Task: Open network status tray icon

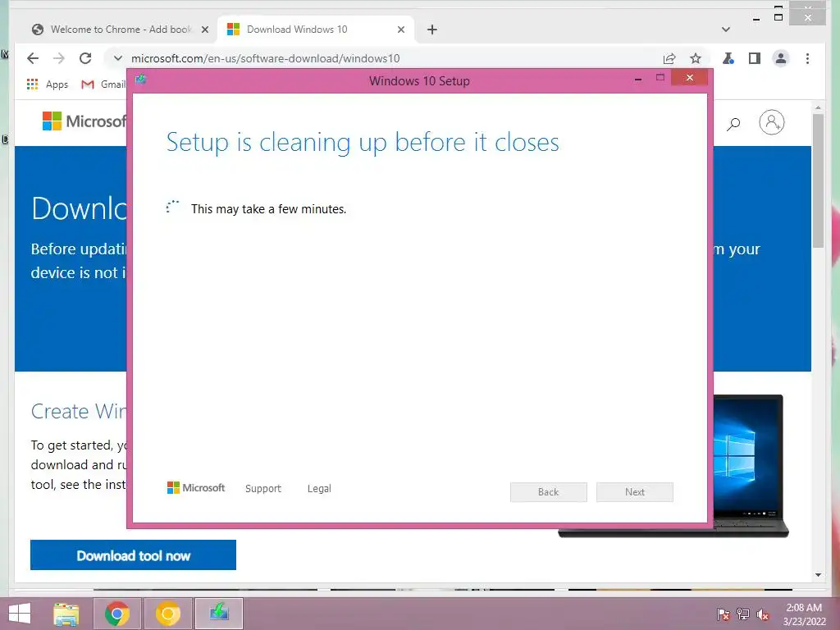Action: [743, 614]
